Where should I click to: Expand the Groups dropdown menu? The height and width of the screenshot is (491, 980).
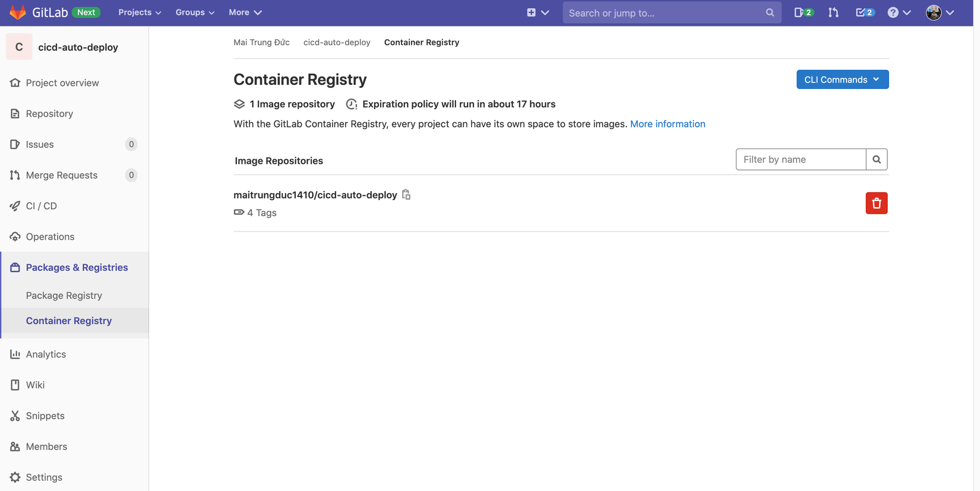tap(195, 12)
